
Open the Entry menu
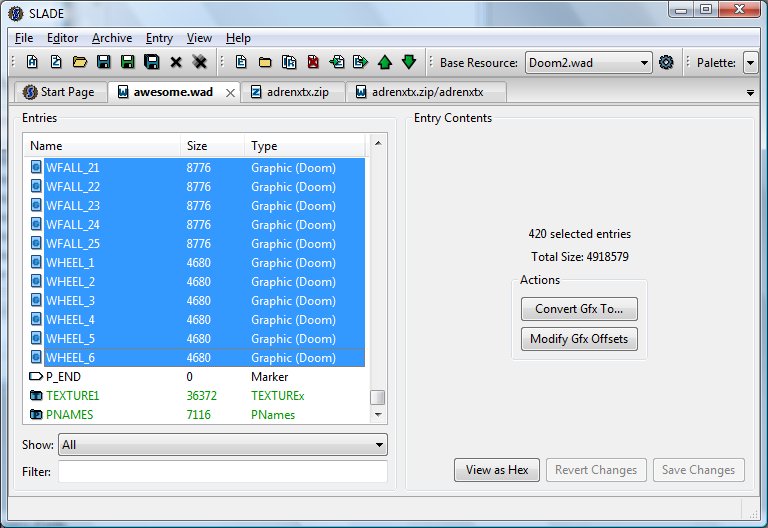coord(159,38)
